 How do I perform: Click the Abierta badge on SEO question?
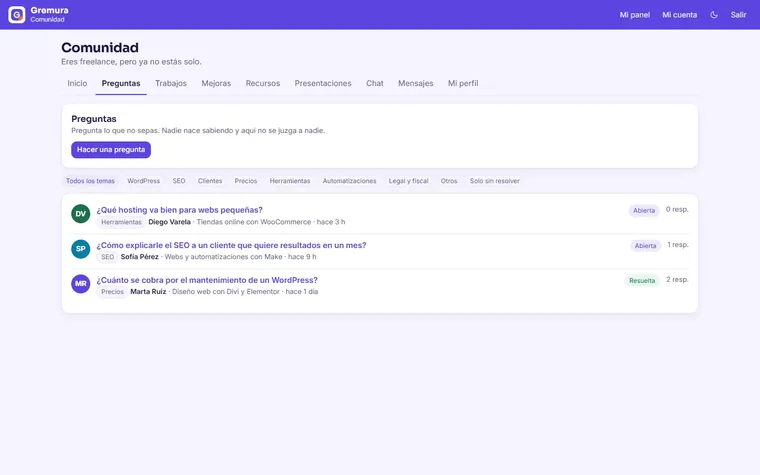click(646, 246)
